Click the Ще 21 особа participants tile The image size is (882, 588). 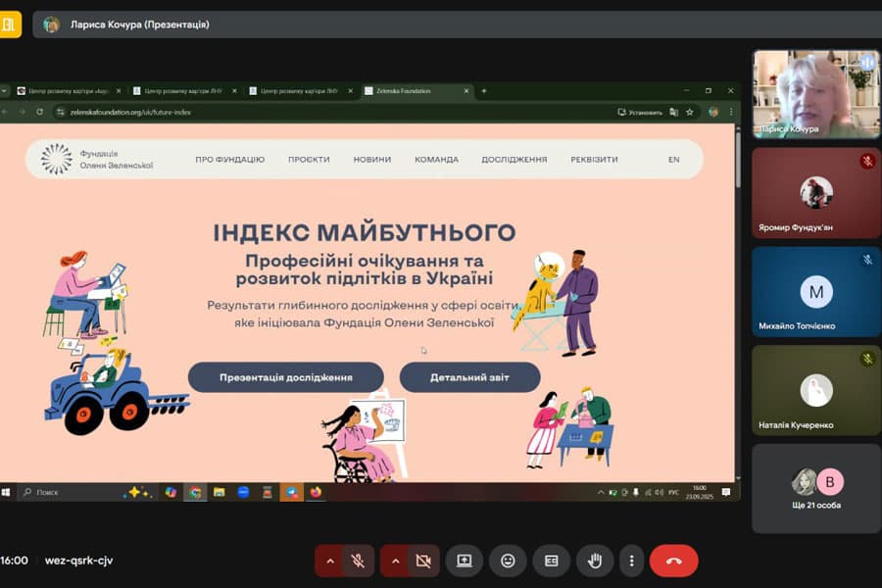816,488
